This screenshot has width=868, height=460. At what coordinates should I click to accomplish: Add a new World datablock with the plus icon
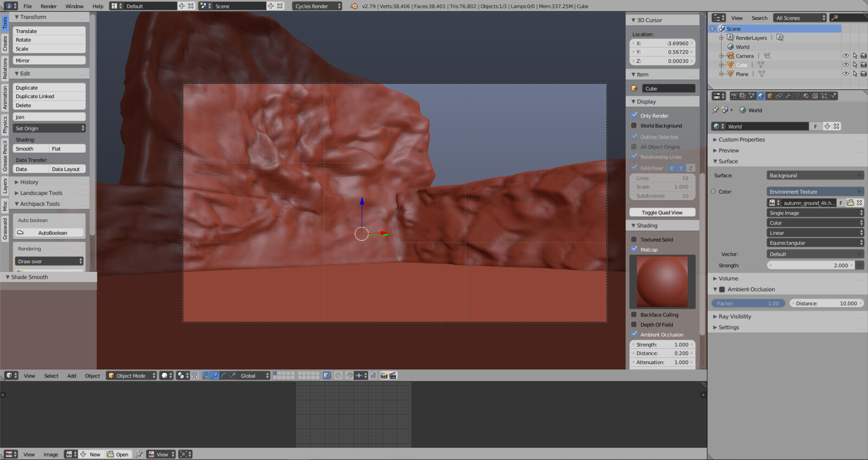pyautogui.click(x=827, y=126)
